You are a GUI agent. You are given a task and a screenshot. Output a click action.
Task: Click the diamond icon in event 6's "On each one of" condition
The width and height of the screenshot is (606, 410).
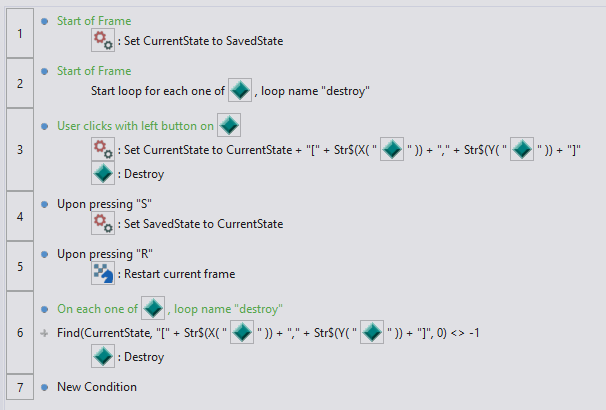click(153, 307)
